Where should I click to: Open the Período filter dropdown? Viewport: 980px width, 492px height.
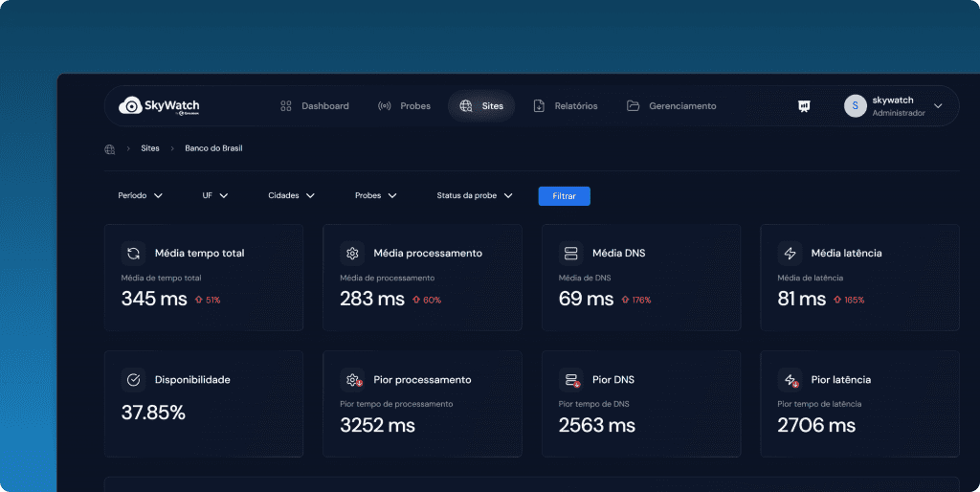pos(140,195)
